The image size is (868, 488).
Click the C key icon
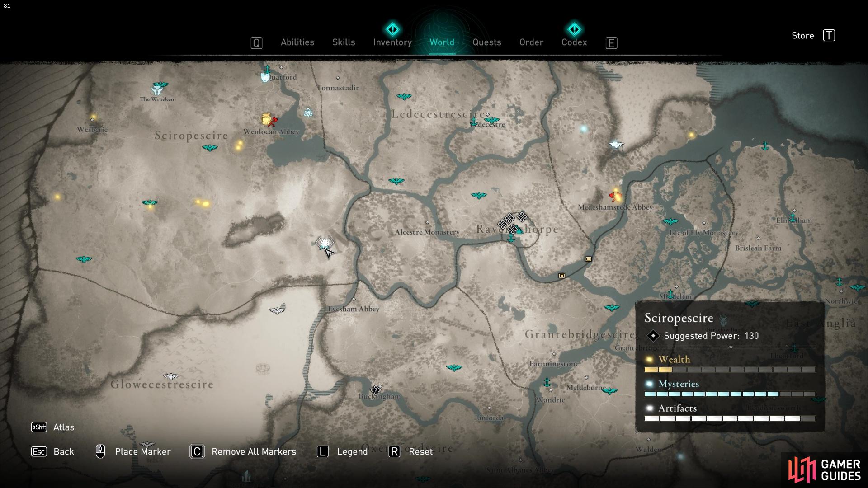click(197, 451)
